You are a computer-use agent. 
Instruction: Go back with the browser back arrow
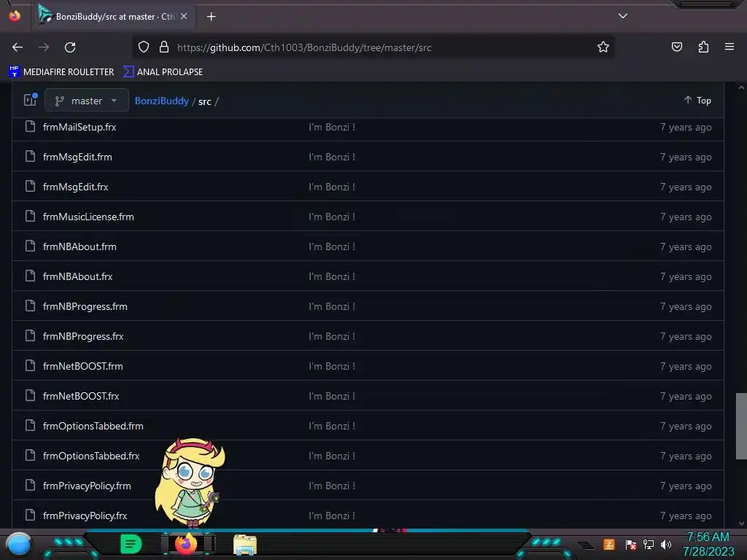pyautogui.click(x=18, y=47)
